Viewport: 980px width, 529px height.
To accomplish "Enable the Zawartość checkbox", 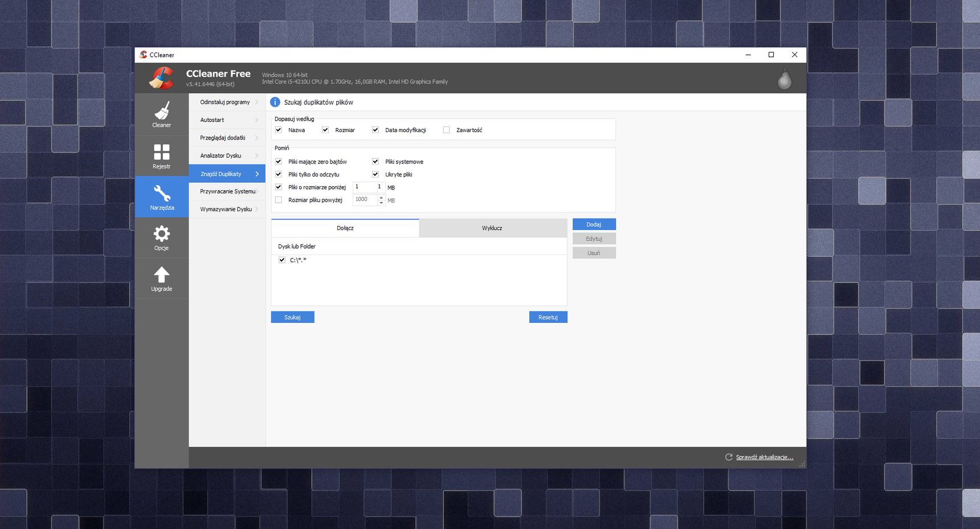I will (446, 130).
